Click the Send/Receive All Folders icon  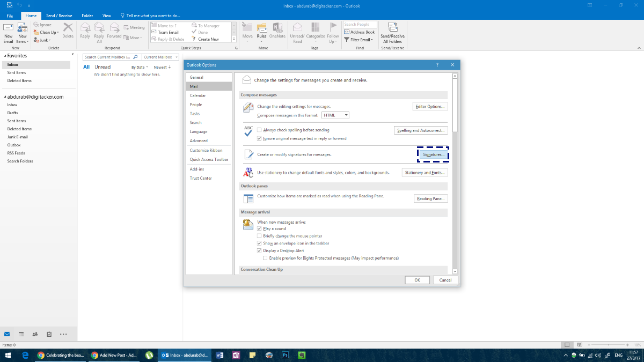(x=392, y=33)
